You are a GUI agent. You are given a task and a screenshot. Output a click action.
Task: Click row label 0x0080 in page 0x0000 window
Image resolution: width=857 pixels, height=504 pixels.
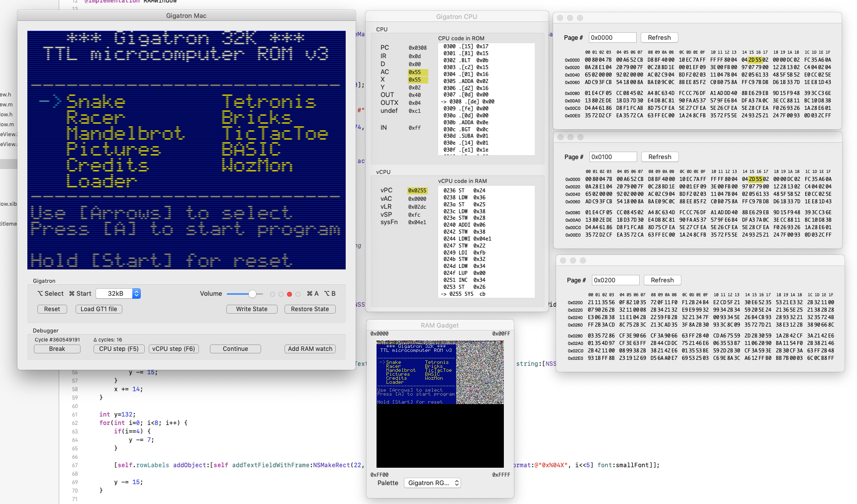[x=572, y=93]
